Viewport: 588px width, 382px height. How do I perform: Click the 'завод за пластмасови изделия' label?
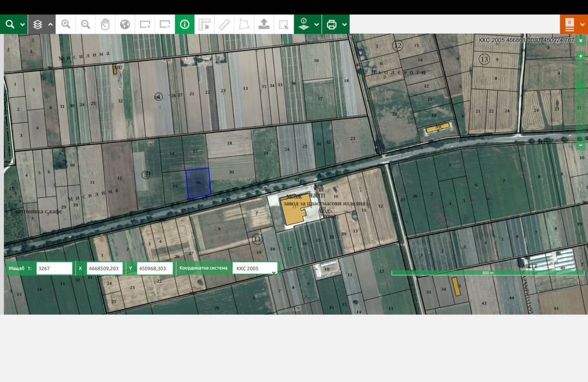(324, 203)
